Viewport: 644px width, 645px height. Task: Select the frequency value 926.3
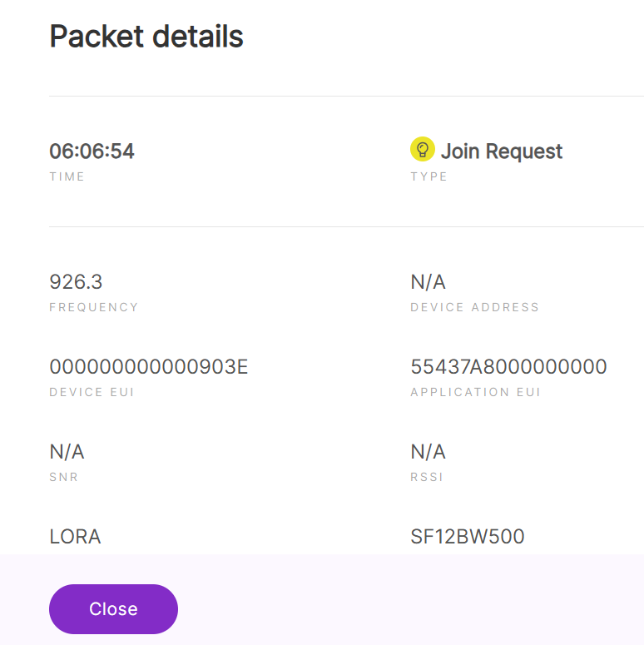[76, 282]
